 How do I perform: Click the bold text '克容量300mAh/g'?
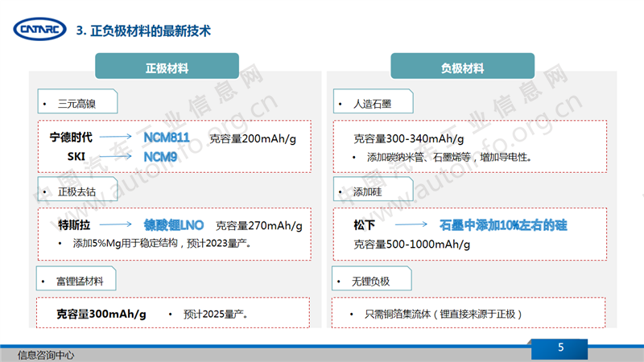click(x=101, y=314)
